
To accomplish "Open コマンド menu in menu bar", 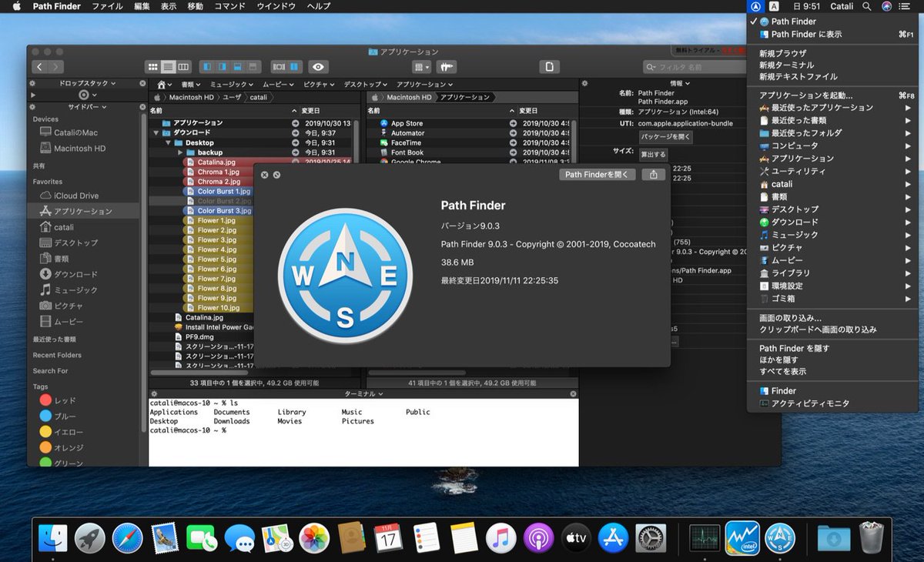I will 229,6.
